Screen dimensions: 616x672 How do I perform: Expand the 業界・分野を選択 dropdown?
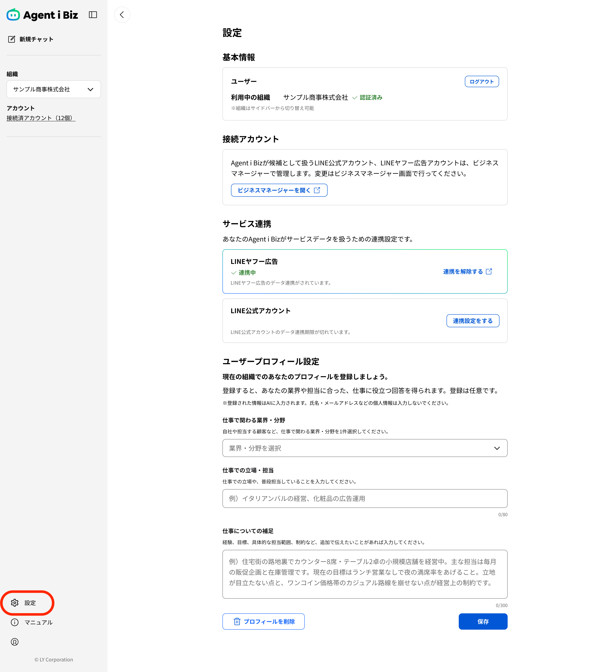(x=365, y=448)
